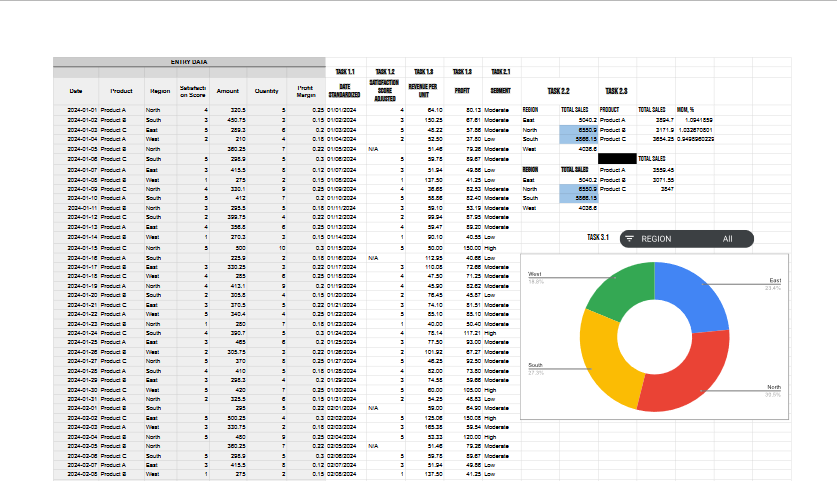Click the TASK 3.1 label cell

(x=597, y=237)
